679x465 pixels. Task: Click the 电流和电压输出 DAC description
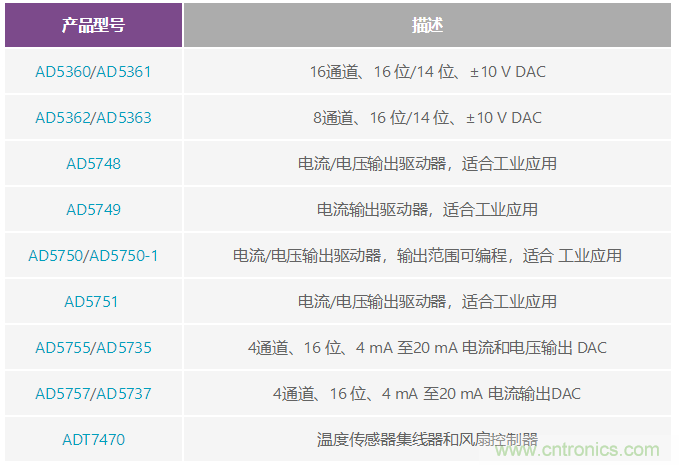(x=427, y=348)
